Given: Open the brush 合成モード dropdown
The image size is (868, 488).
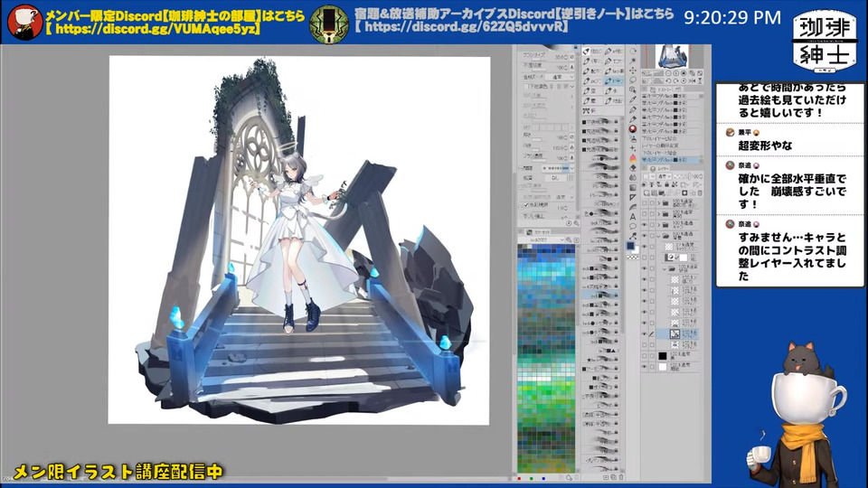Looking at the screenshot, I should point(561,77).
